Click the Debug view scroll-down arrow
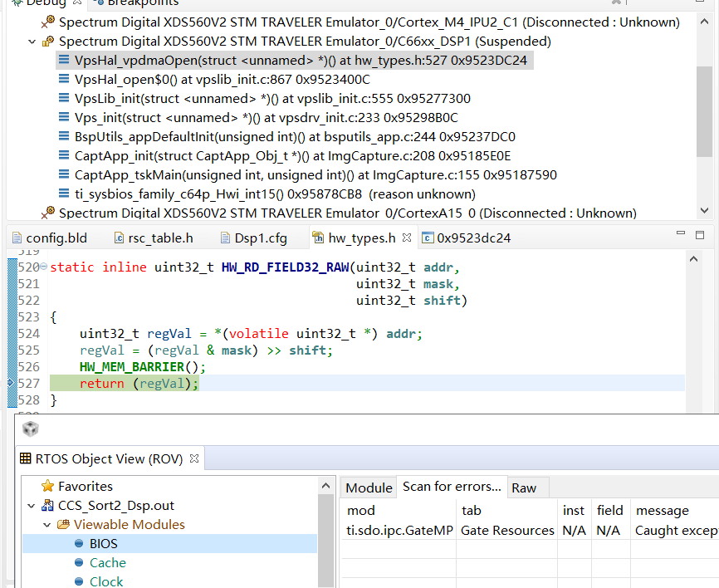This screenshot has width=719, height=588. point(704,210)
